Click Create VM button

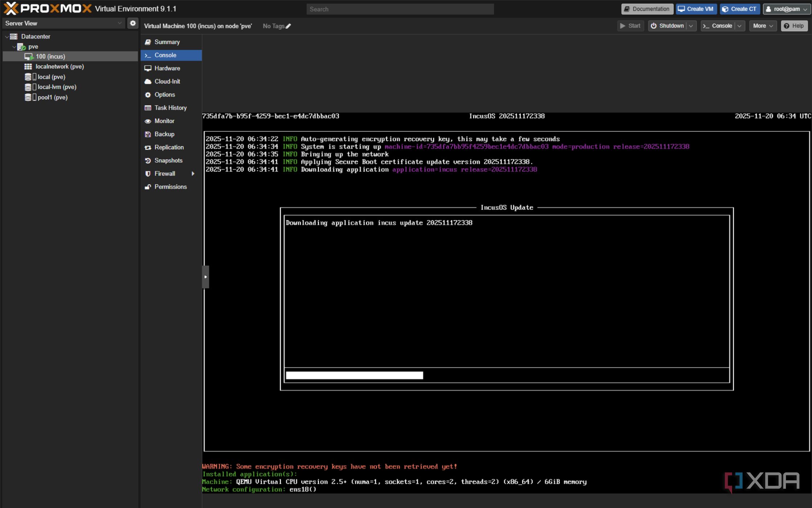click(696, 9)
